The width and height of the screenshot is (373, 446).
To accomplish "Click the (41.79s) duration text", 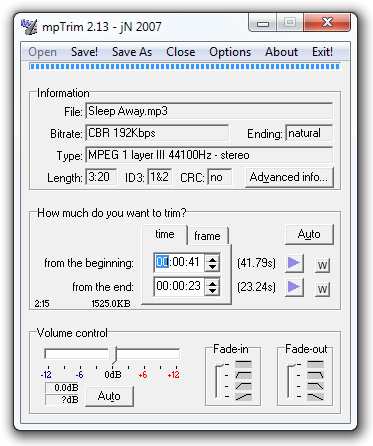I will 256,263.
